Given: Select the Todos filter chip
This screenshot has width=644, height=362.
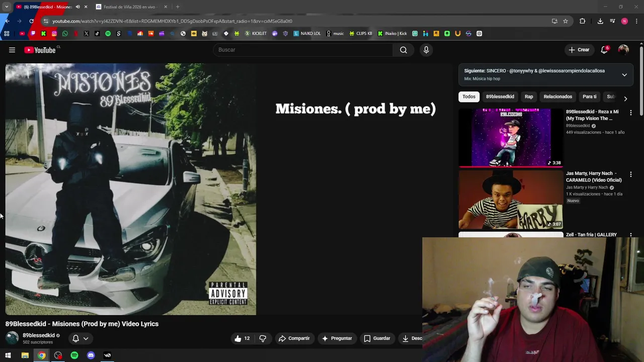Looking at the screenshot, I should point(469,97).
